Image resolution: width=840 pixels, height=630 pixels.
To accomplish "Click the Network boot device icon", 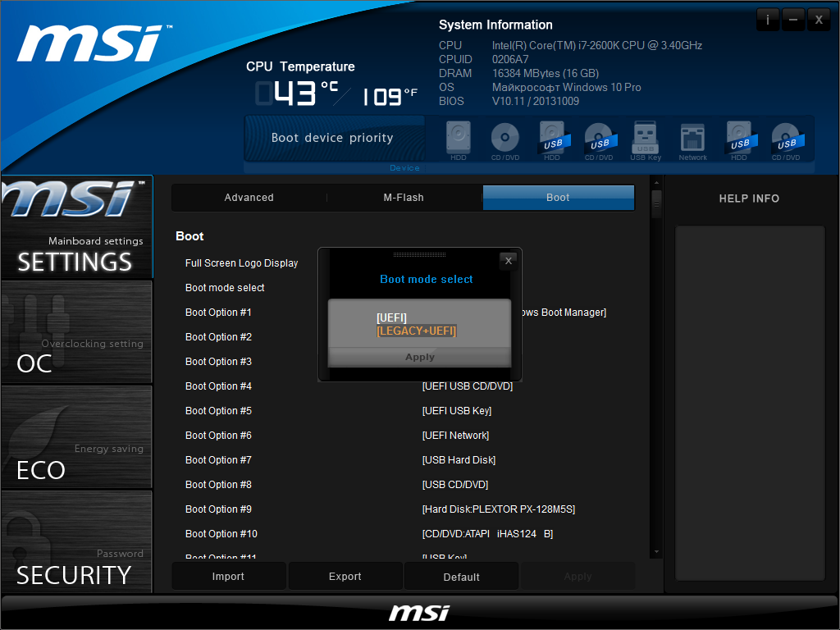I will click(x=692, y=141).
